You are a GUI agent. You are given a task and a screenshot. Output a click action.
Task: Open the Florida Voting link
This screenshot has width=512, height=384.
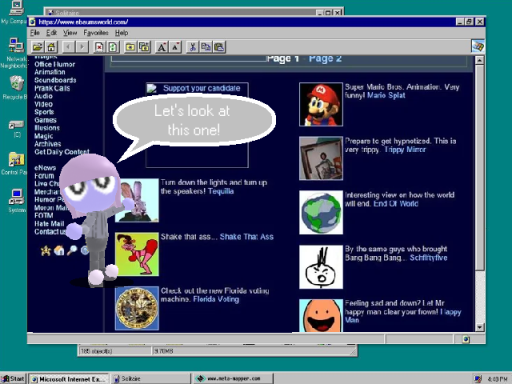tap(216, 299)
